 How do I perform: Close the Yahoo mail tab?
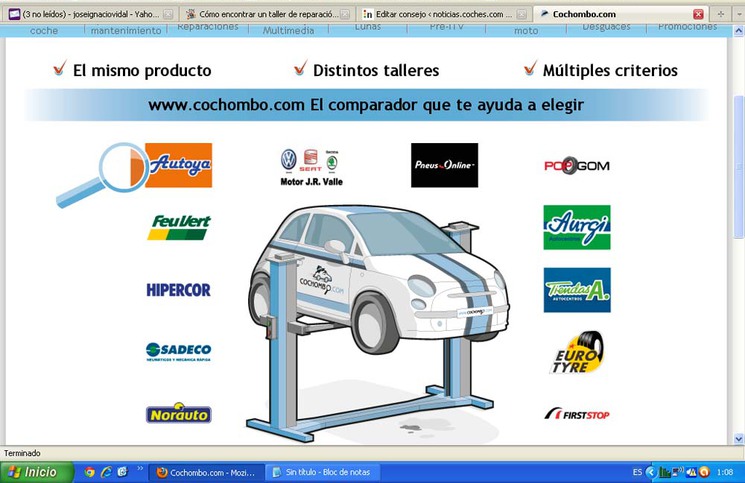[168, 14]
